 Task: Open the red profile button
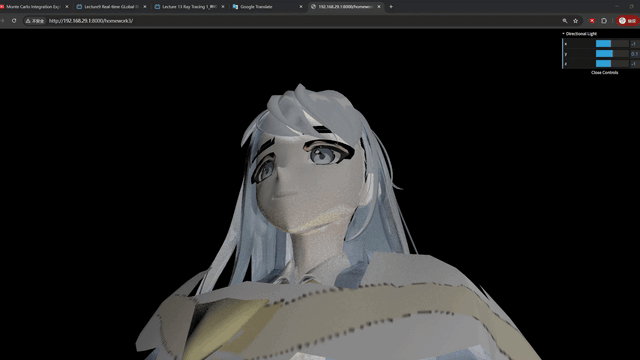[x=627, y=21]
